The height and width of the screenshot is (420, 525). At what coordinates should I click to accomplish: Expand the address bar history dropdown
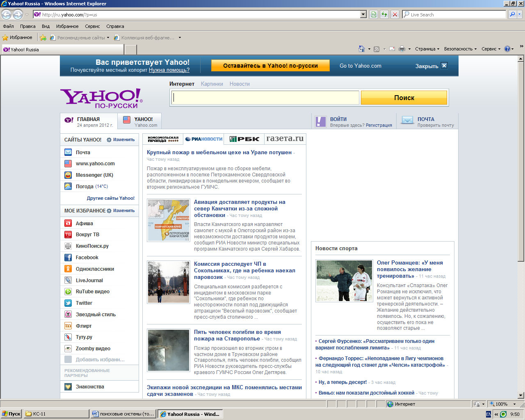[x=363, y=14]
